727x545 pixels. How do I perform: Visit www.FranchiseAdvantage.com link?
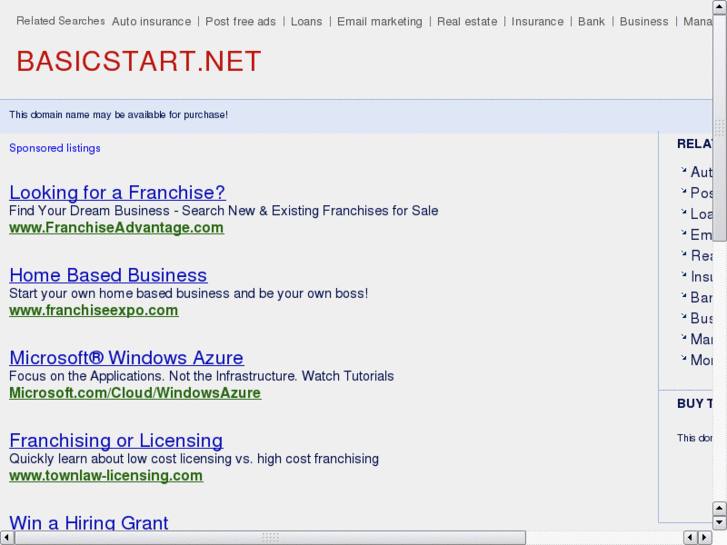click(x=116, y=228)
